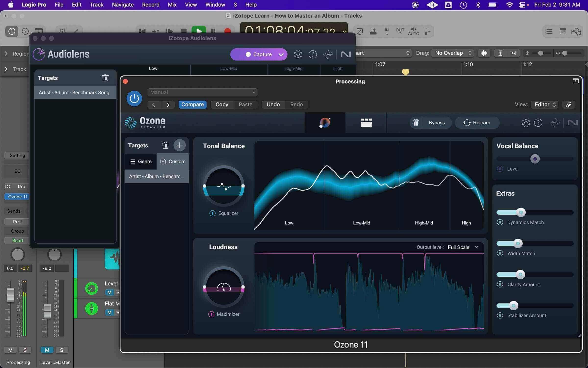
Task: Open the Output level Full Scale dropdown
Action: coord(463,247)
